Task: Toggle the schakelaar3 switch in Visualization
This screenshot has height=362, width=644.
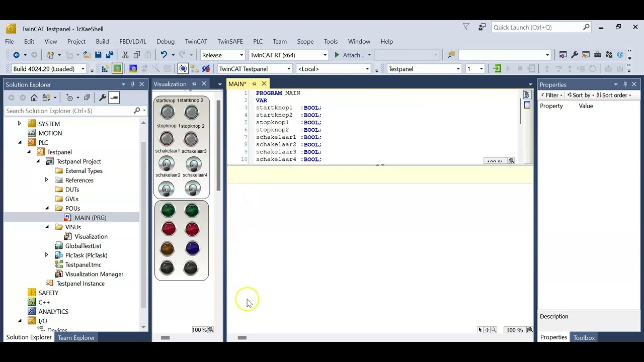Action: 193,164
